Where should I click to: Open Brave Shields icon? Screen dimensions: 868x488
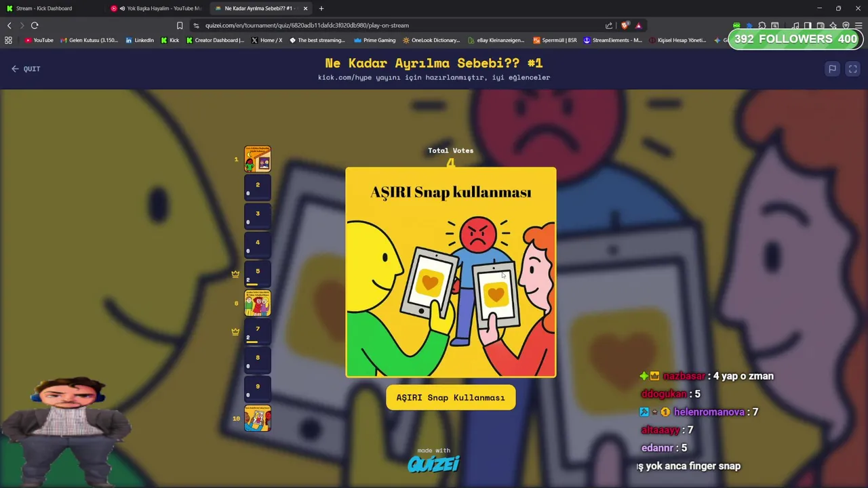point(625,25)
